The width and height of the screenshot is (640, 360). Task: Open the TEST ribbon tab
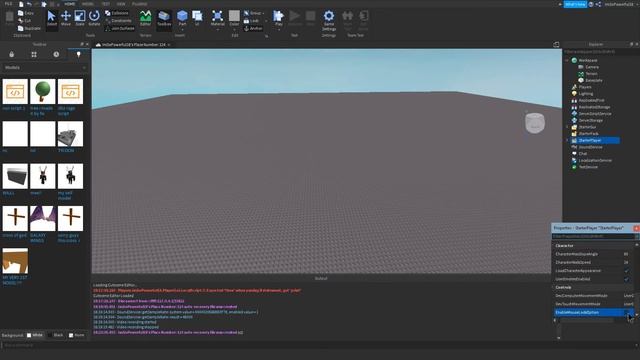pos(106,4)
